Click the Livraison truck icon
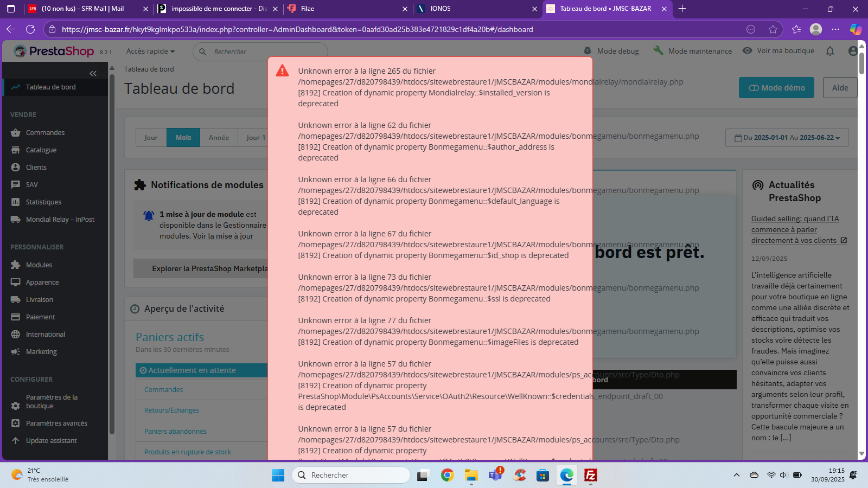This screenshot has height=488, width=868. click(15, 299)
